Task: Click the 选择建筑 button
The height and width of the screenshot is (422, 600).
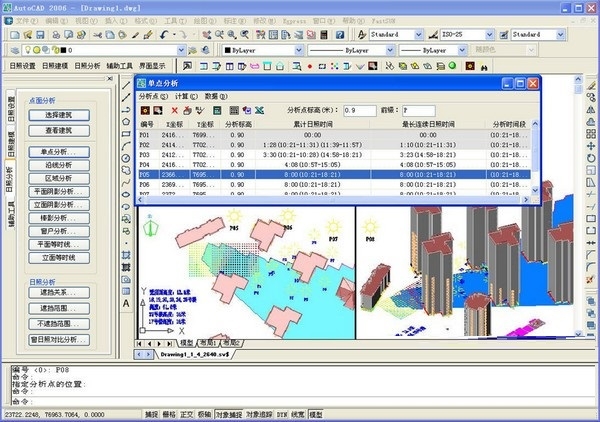Action: click(59, 115)
